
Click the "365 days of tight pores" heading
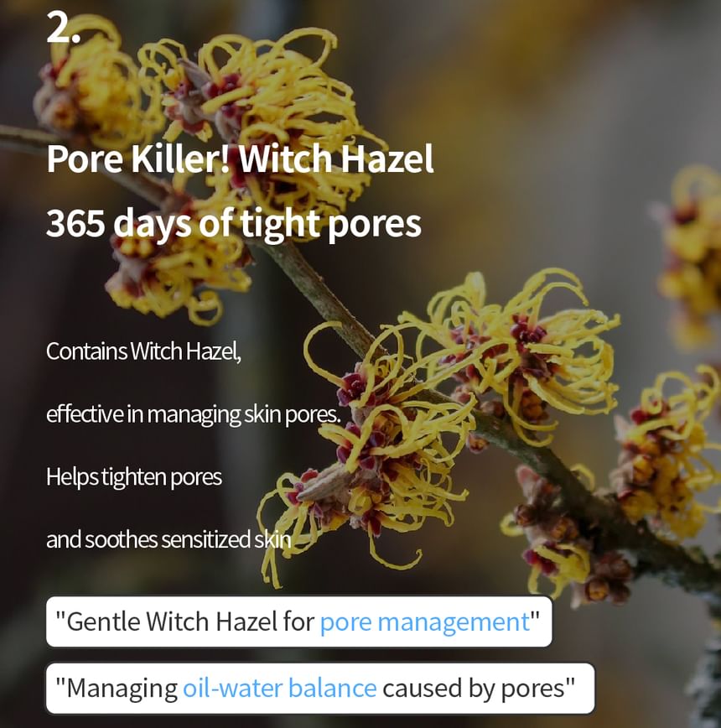[x=234, y=224]
